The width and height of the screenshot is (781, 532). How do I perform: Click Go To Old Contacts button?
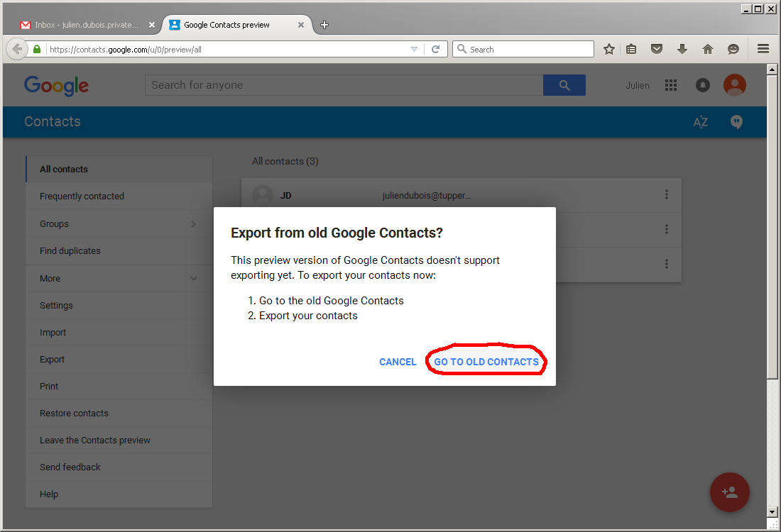486,362
